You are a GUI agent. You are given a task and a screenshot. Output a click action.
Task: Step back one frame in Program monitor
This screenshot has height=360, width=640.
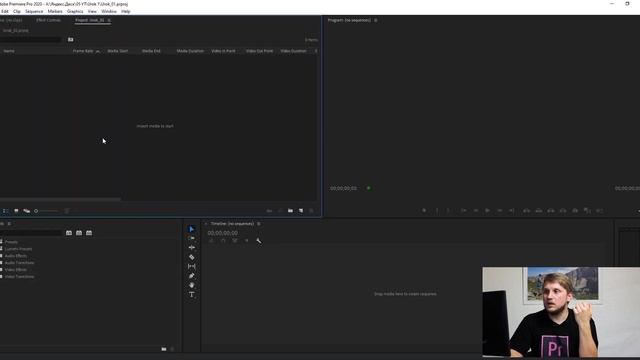click(x=476, y=211)
